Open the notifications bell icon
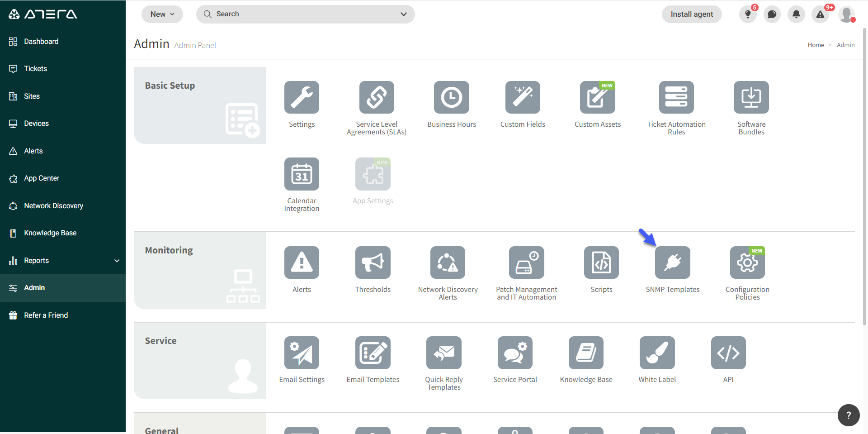Screen dimensions: 868x434 (x=796, y=14)
